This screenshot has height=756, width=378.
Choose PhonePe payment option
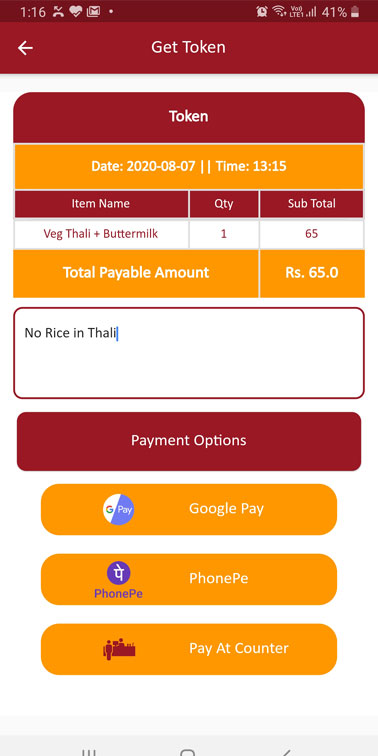click(189, 579)
